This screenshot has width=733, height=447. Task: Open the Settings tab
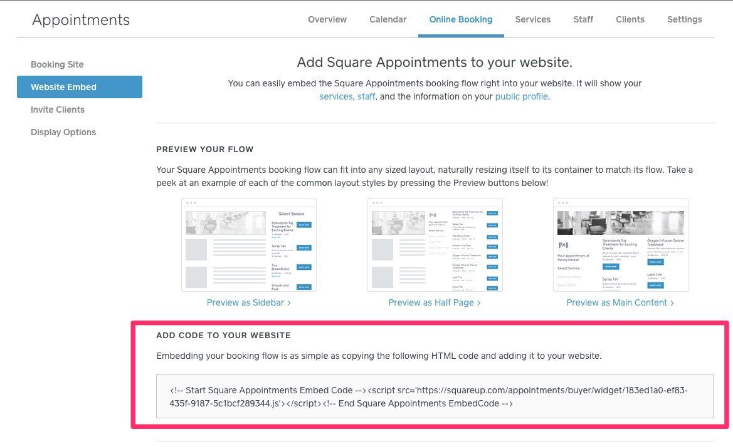point(684,19)
